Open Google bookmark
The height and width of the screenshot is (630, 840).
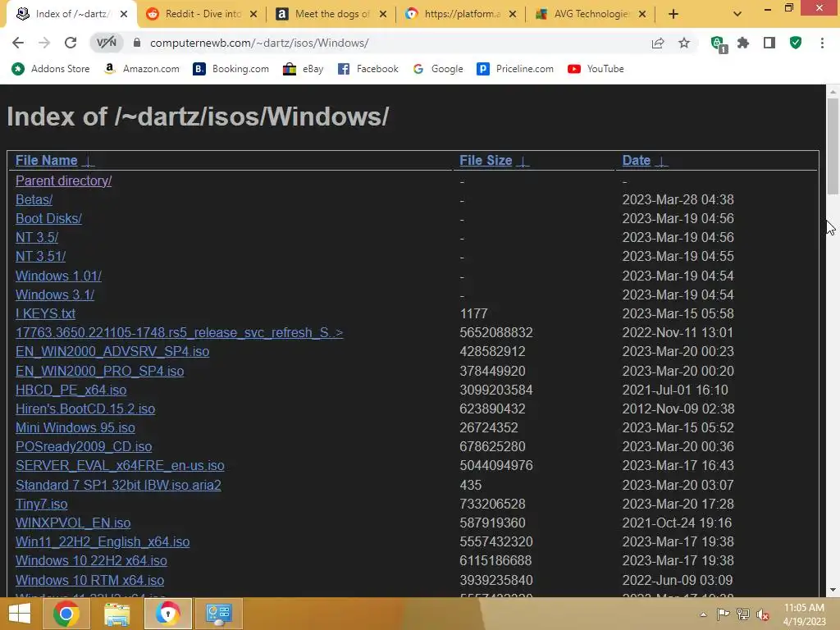pos(438,69)
